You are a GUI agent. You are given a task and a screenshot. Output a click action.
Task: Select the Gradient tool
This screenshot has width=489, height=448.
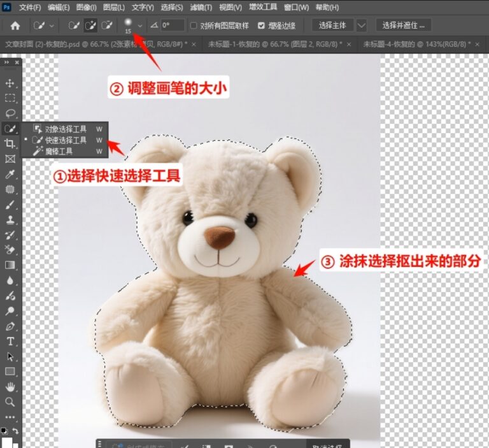(10, 265)
